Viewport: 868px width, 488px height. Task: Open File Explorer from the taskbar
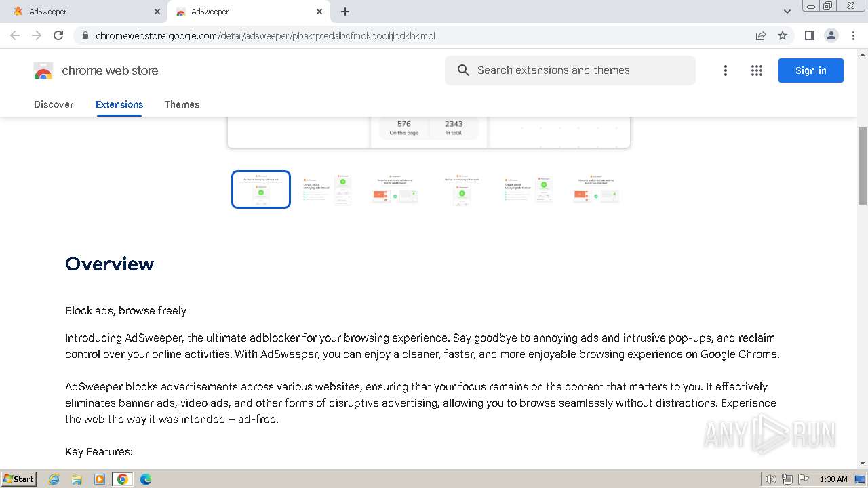click(x=77, y=479)
